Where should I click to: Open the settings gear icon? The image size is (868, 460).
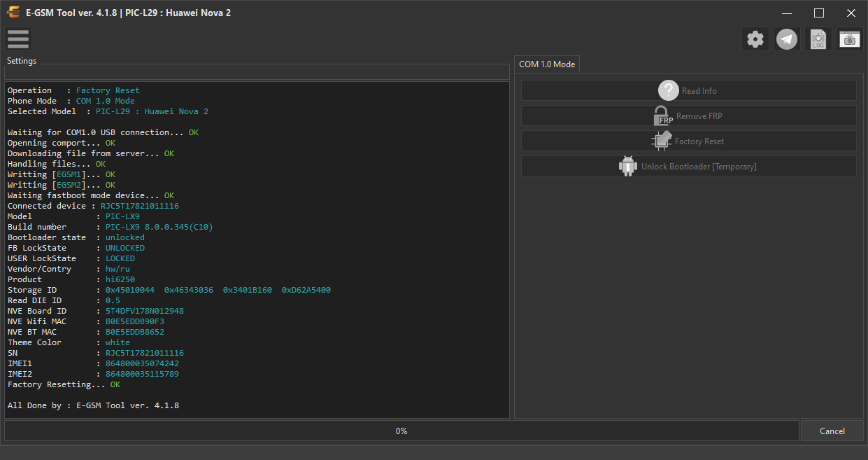(755, 39)
